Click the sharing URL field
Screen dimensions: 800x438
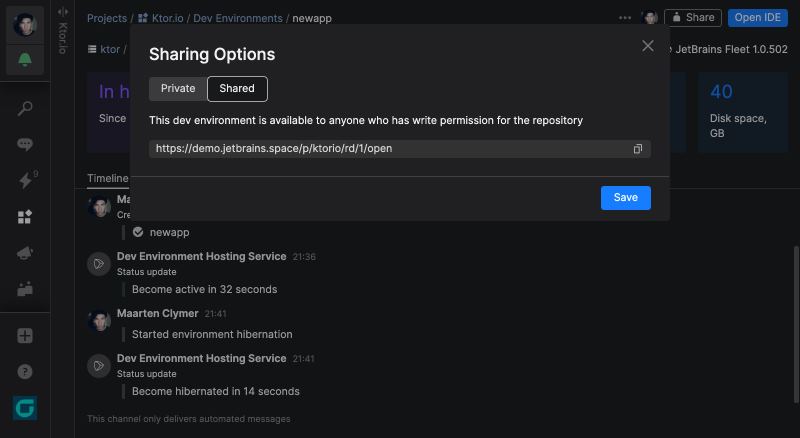tap(399, 149)
